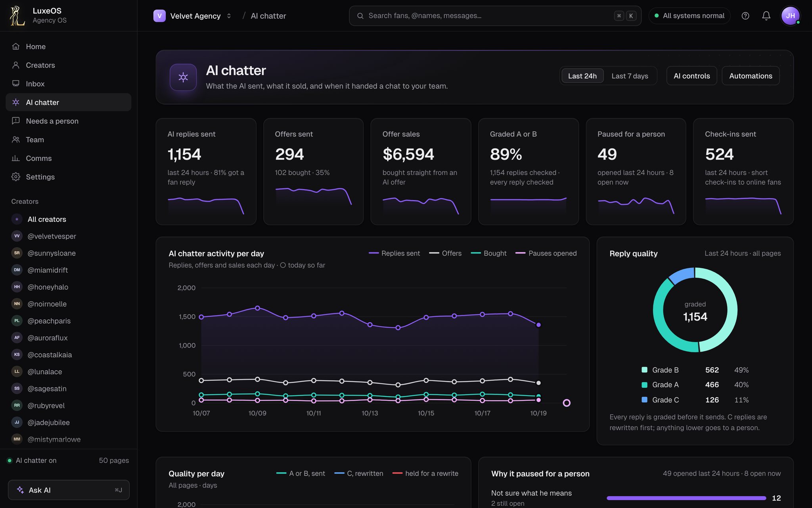The image size is (812, 508).
Task: Toggle Replies sent legend series
Action: [x=394, y=253]
